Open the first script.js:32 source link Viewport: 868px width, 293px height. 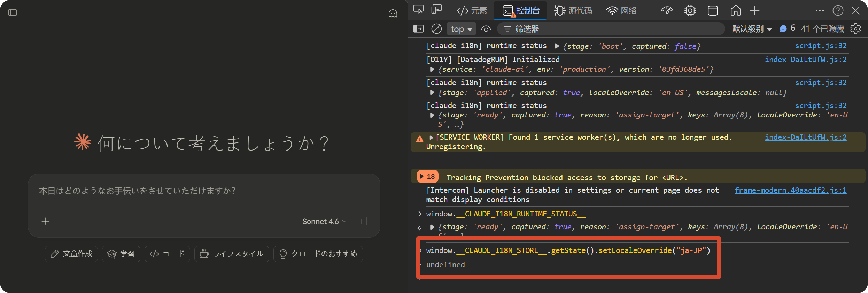pos(821,46)
